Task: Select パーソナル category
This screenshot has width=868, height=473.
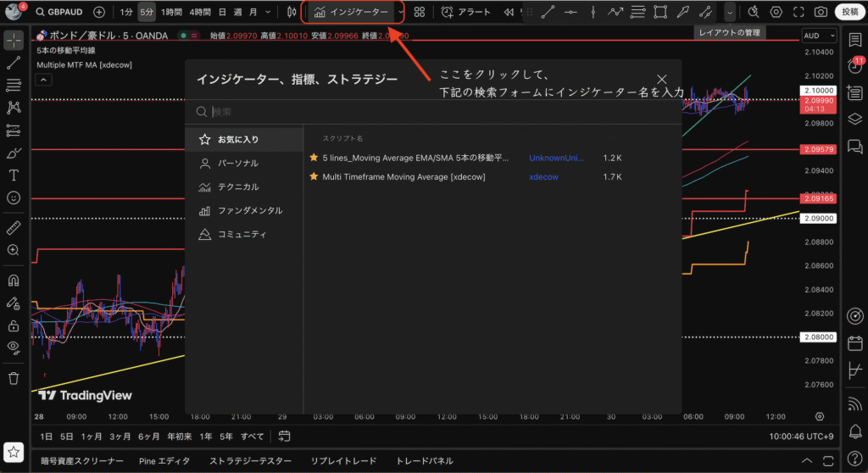Action: click(244, 164)
